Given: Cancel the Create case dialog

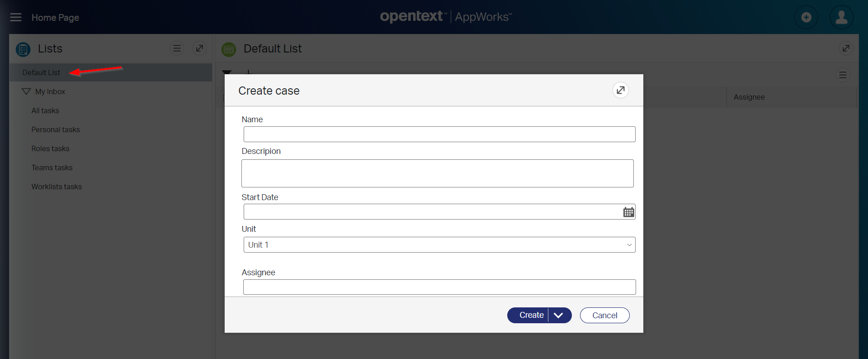Looking at the screenshot, I should [604, 316].
